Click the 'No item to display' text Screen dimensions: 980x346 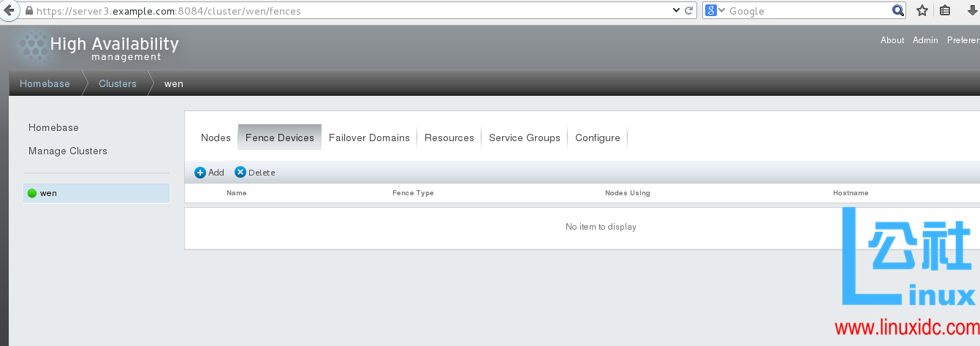(601, 227)
